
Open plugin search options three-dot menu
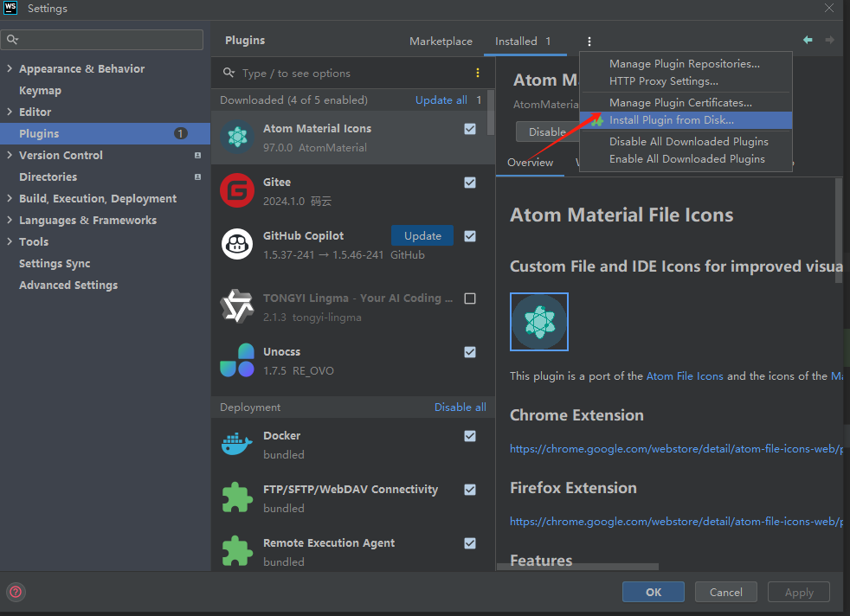[478, 74]
